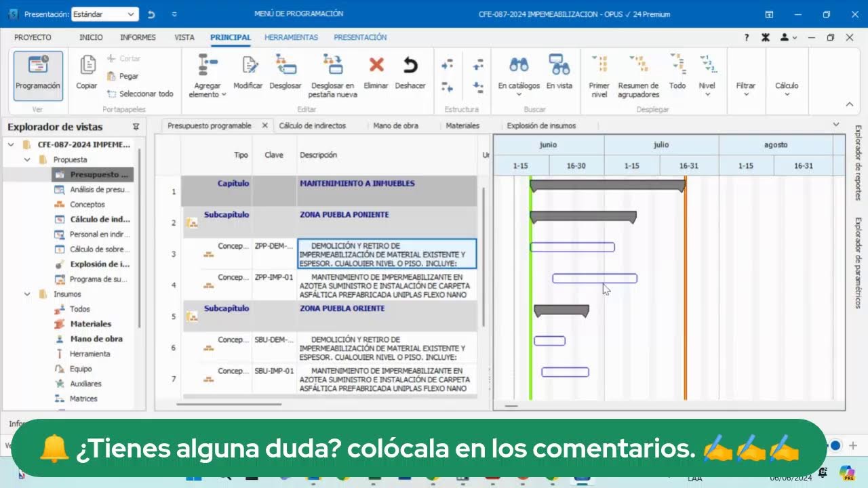
Task: Open the Cálculo dropdown
Action: tap(787, 89)
